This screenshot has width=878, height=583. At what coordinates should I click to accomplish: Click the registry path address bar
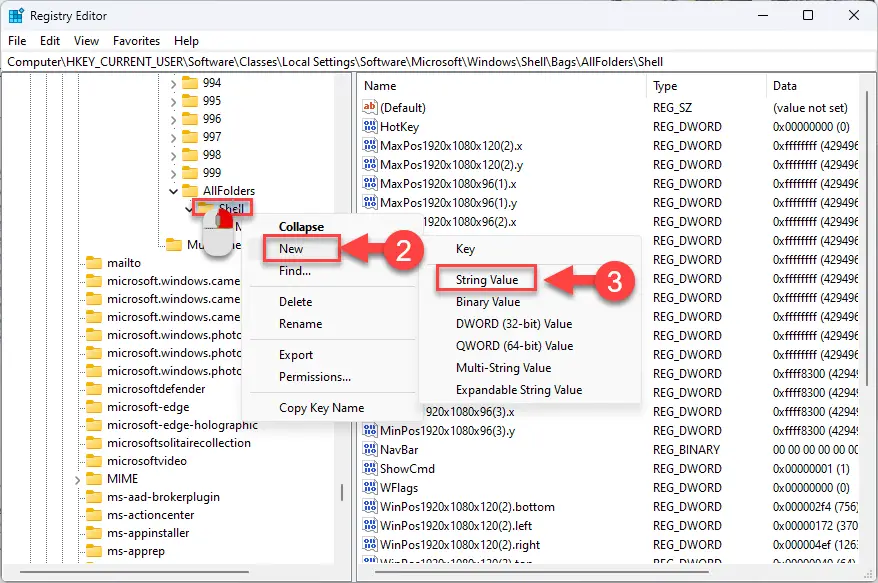tap(439, 62)
